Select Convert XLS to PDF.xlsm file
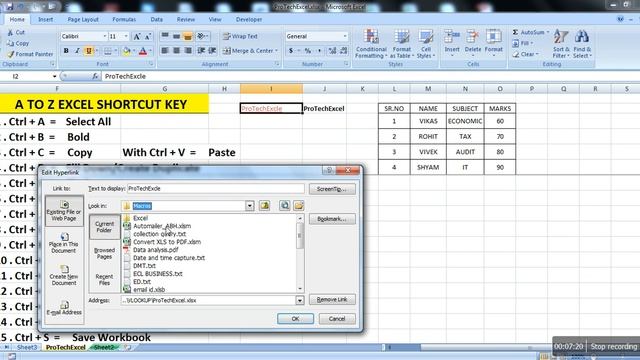Image resolution: width=640 pixels, height=360 pixels. point(167,242)
